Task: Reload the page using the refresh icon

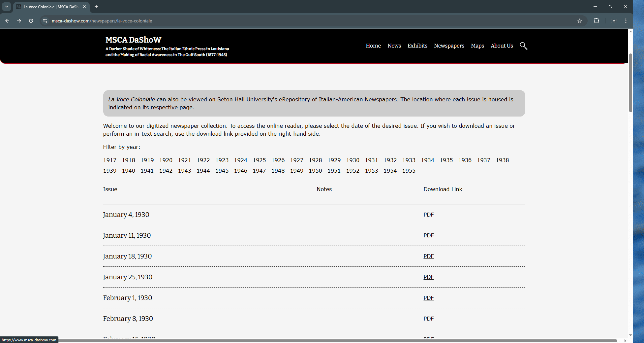Action: pyautogui.click(x=31, y=21)
